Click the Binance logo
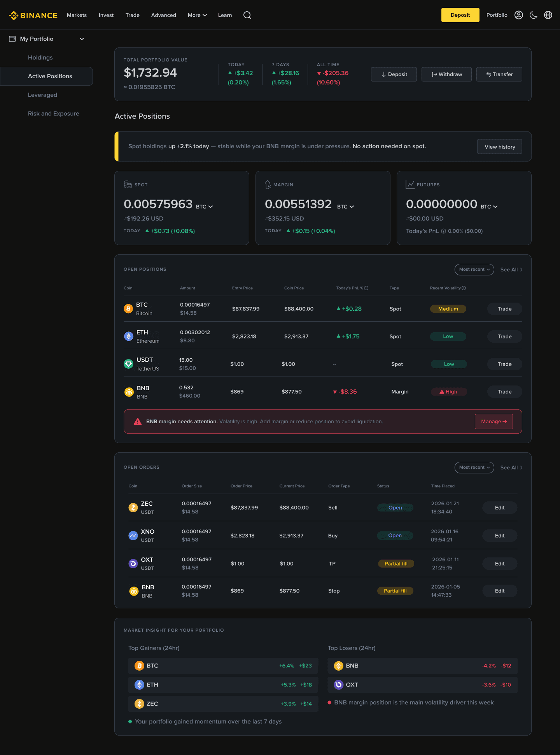This screenshot has height=755, width=560. click(33, 15)
